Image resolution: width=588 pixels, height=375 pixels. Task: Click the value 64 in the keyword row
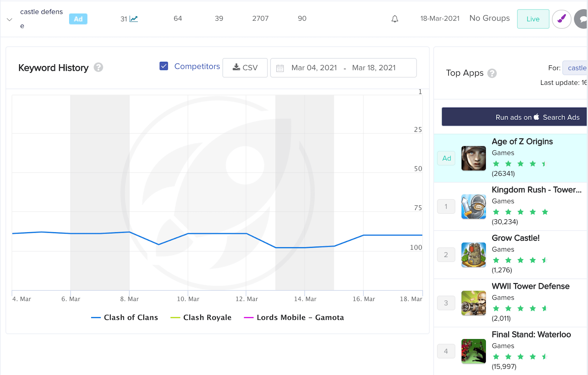tap(178, 18)
